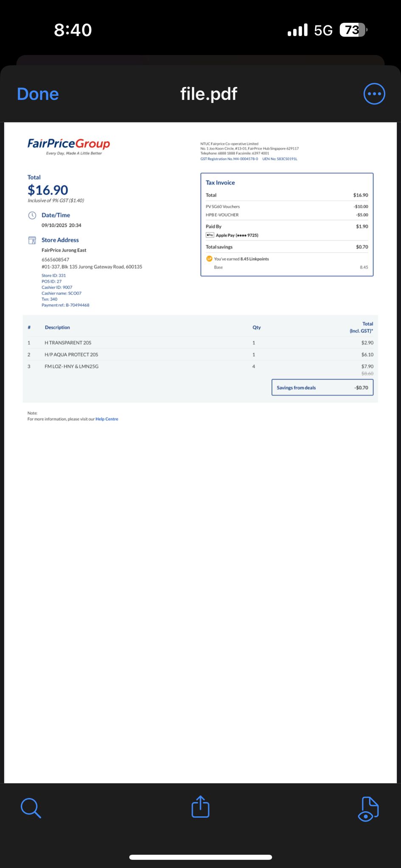Tap the Done button
Image resolution: width=401 pixels, height=868 pixels.
coord(38,94)
